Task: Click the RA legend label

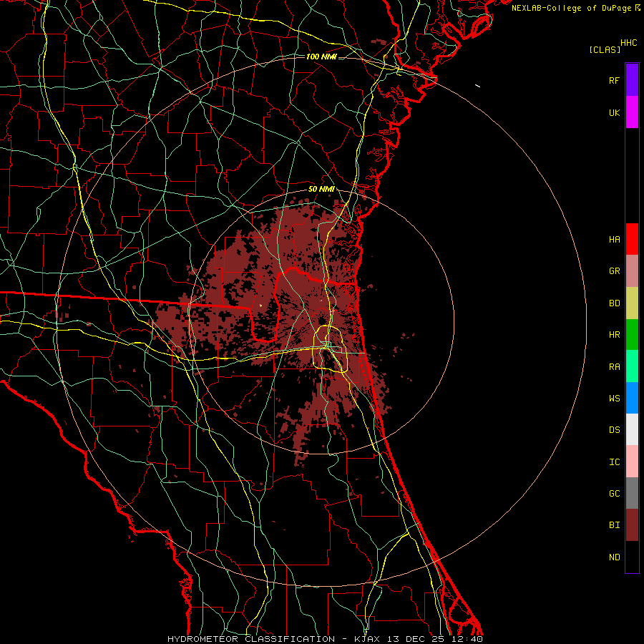Action: click(614, 367)
